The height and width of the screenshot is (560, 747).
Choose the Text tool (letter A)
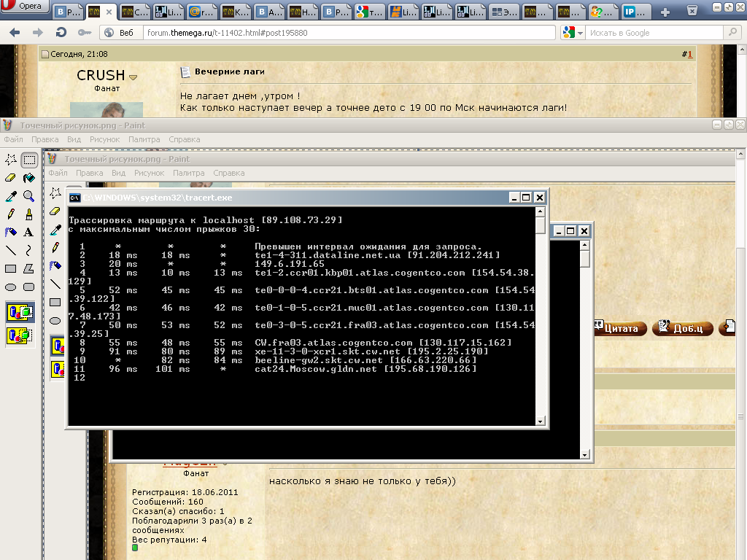29,233
